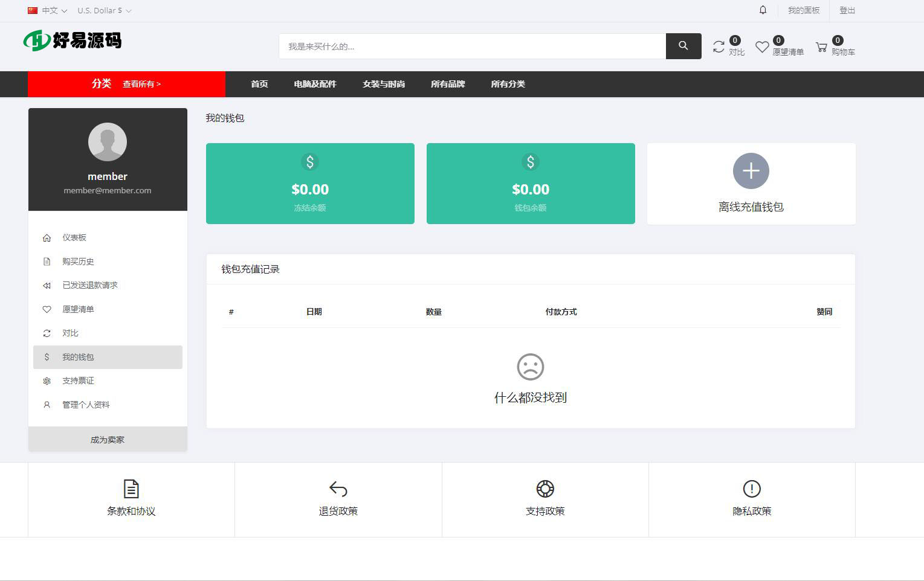The height and width of the screenshot is (581, 924).
Task: Click the 我的面板 link in top bar
Action: click(804, 10)
